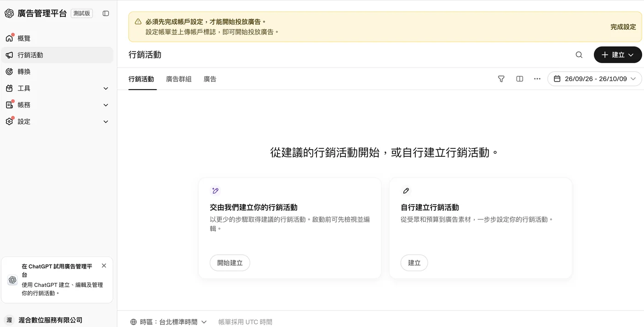
Task: Close the ChatGPT trial notice
Action: coord(104,265)
